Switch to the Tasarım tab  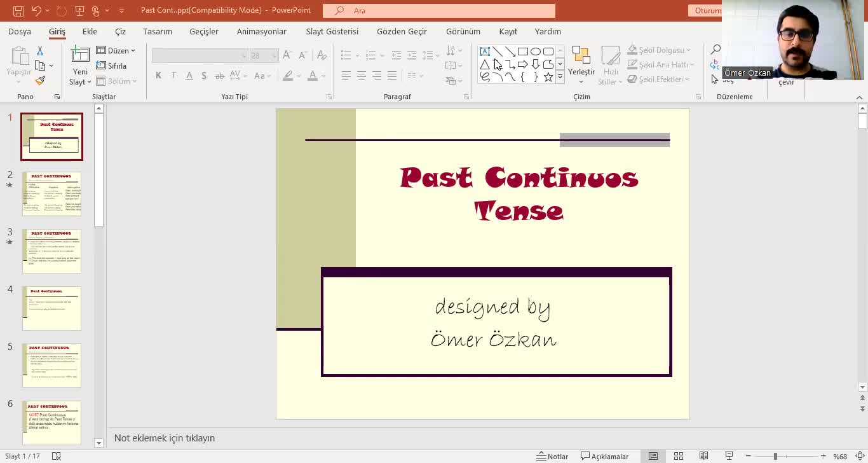click(158, 31)
